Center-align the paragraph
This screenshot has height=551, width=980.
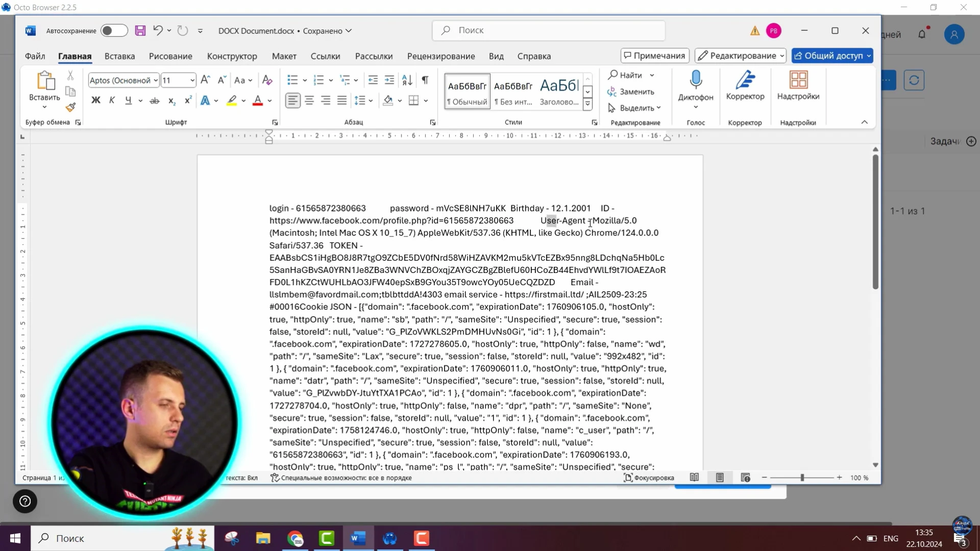[x=309, y=101]
